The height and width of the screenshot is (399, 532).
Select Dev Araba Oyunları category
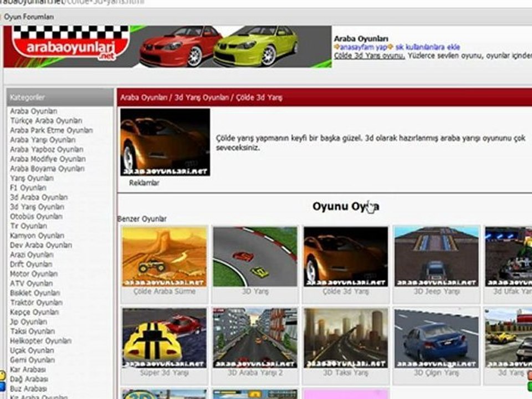(40, 245)
